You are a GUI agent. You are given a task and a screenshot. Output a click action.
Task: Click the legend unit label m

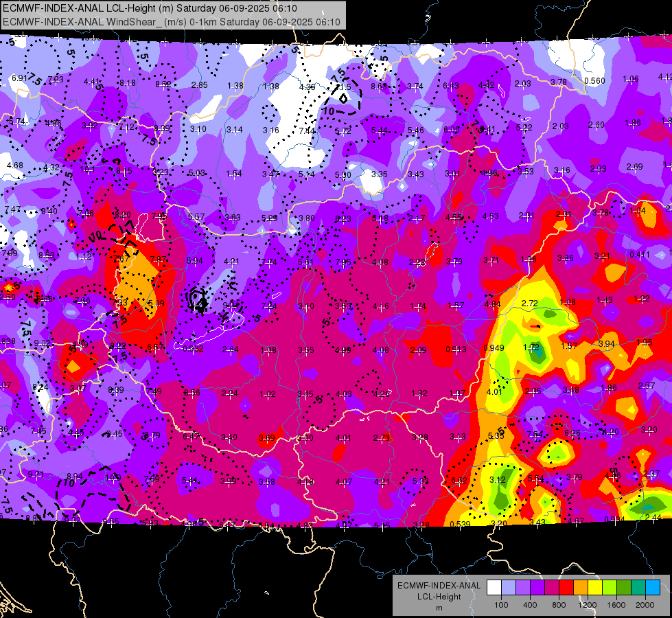click(x=439, y=608)
